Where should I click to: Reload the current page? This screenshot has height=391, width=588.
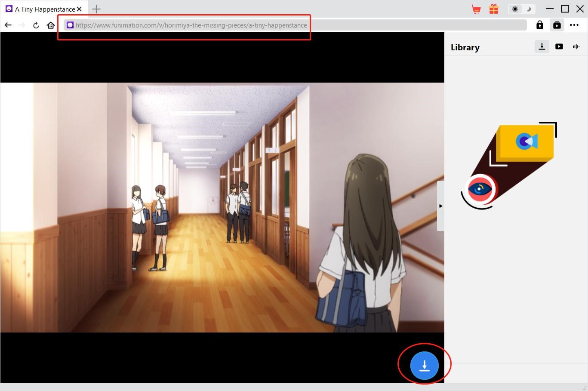(36, 25)
